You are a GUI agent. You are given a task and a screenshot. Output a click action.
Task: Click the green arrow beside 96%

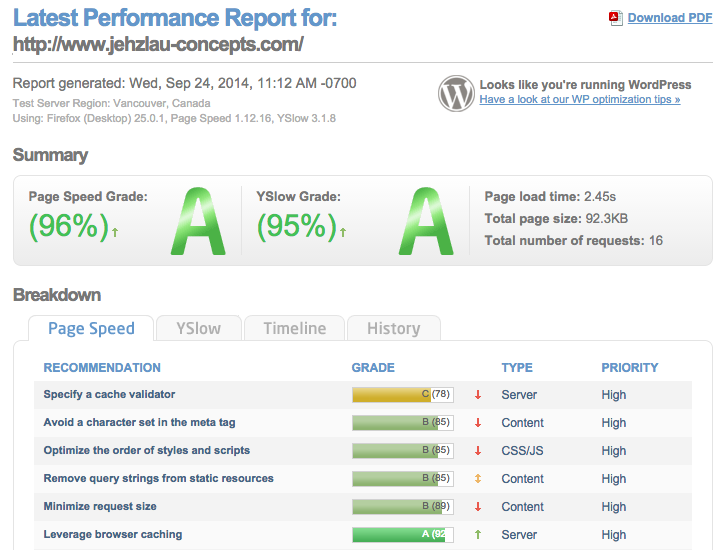pos(115,232)
